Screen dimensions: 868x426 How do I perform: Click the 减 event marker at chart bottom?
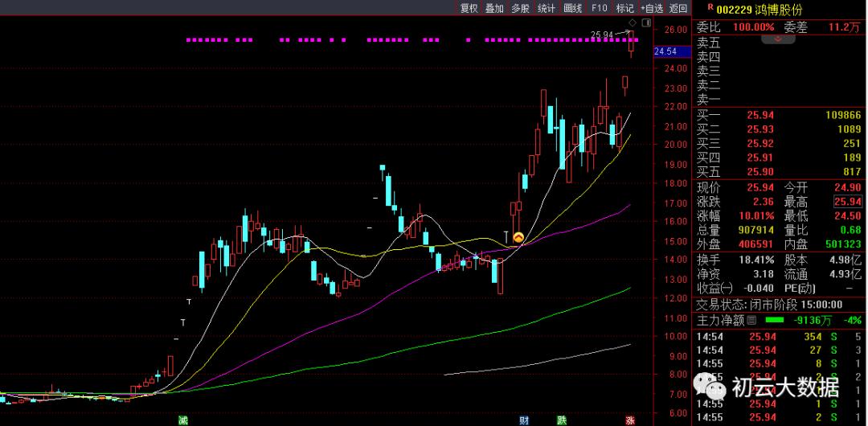pos(182,420)
